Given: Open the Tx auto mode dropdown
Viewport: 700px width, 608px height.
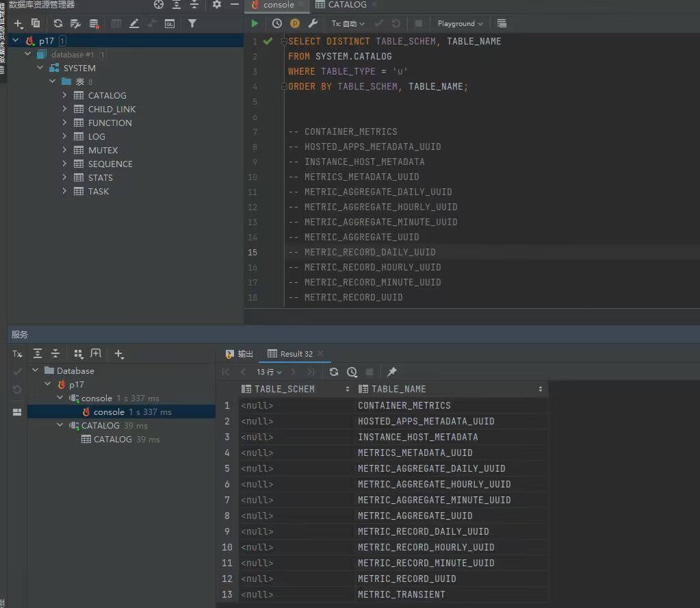Looking at the screenshot, I should pos(348,23).
